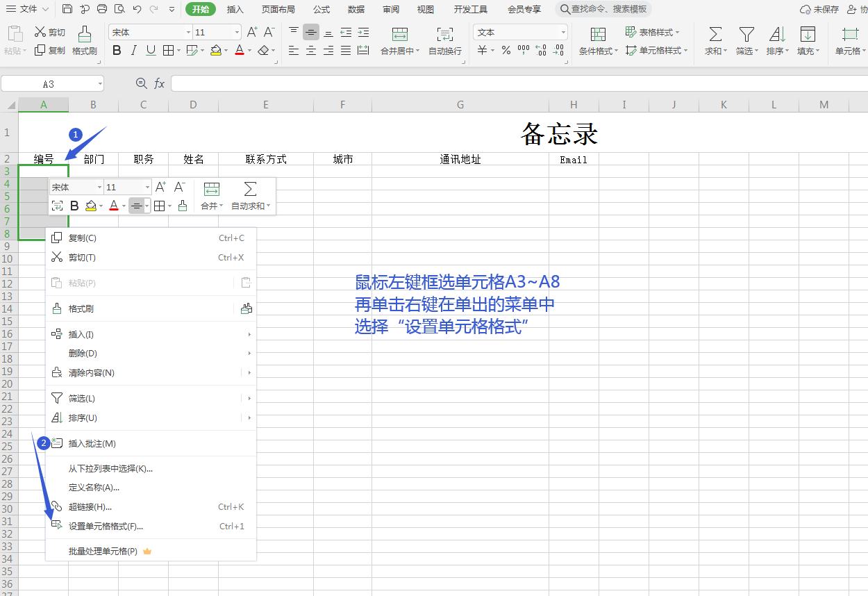Click the Sum (求和) sigma icon
Screen dimensions: 868x596
(715, 34)
